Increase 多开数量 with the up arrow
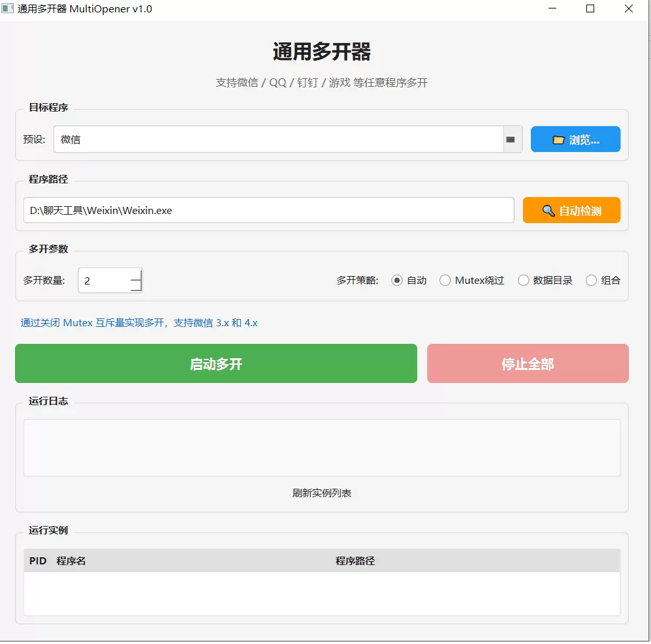This screenshot has height=644, width=651. (x=136, y=274)
